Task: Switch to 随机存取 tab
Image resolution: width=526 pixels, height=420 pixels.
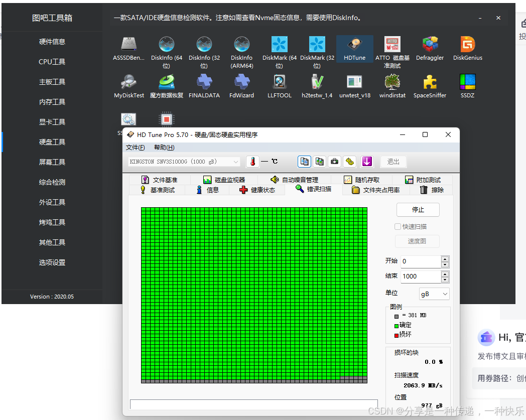Action: [x=361, y=180]
